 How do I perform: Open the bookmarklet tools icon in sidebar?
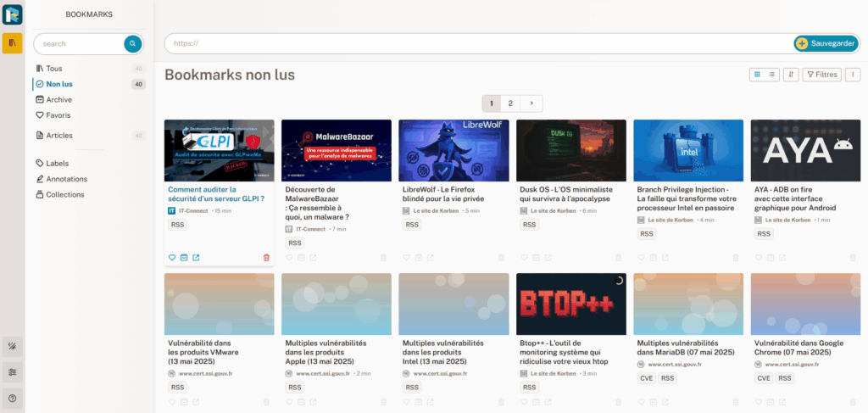tap(12, 347)
